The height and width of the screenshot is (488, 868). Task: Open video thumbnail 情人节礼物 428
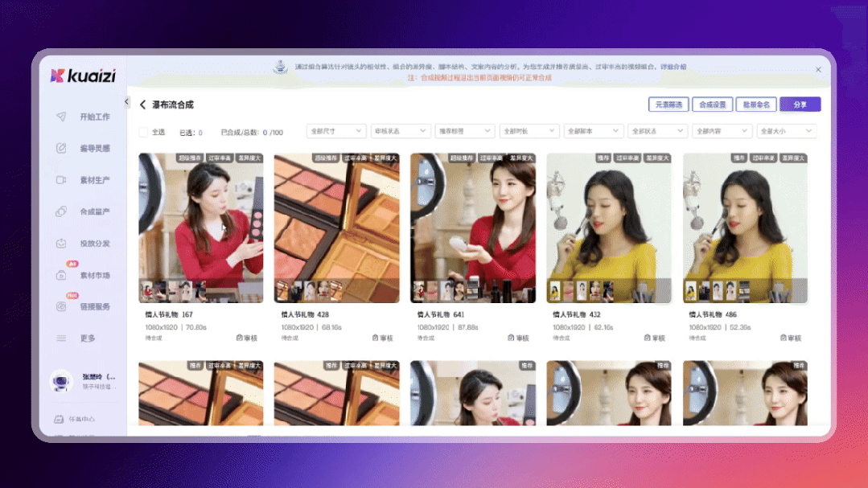(336, 228)
